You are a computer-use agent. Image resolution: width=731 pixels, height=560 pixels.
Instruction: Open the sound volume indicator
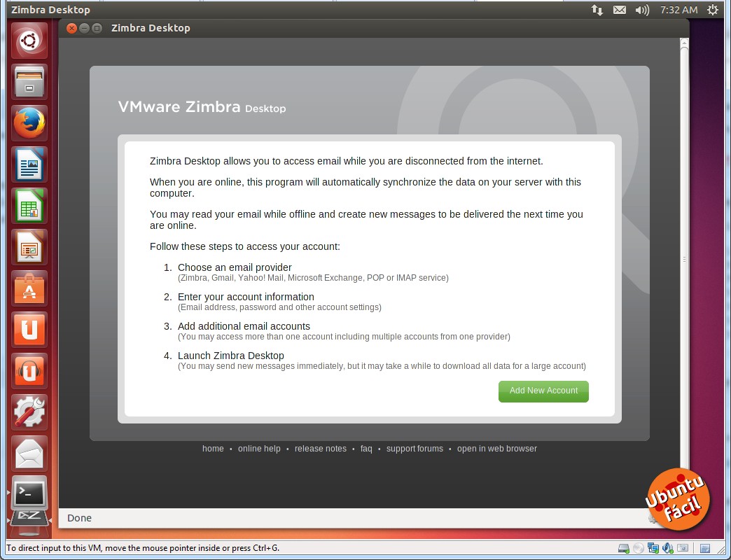pyautogui.click(x=642, y=10)
